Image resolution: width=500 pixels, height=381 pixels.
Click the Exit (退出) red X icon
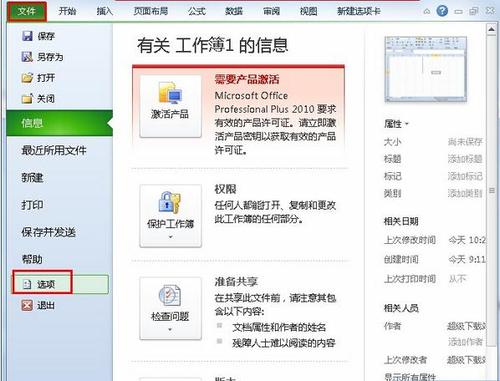27,305
